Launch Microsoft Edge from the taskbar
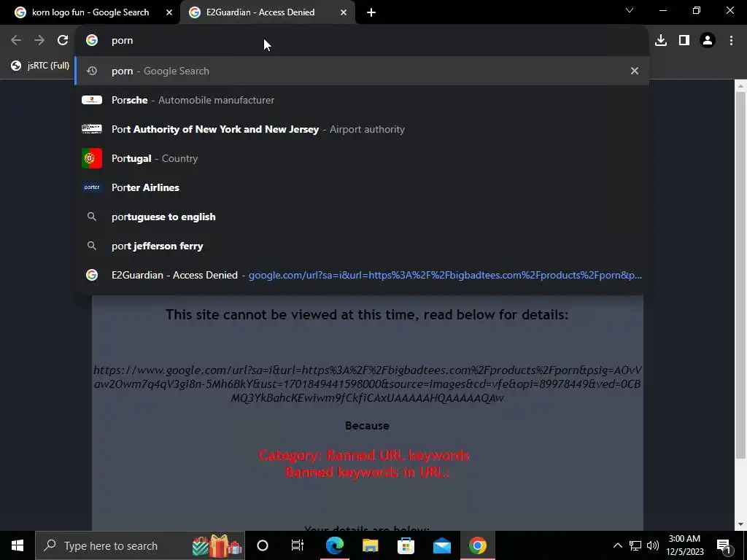The width and height of the screenshot is (747, 560). tap(334, 545)
